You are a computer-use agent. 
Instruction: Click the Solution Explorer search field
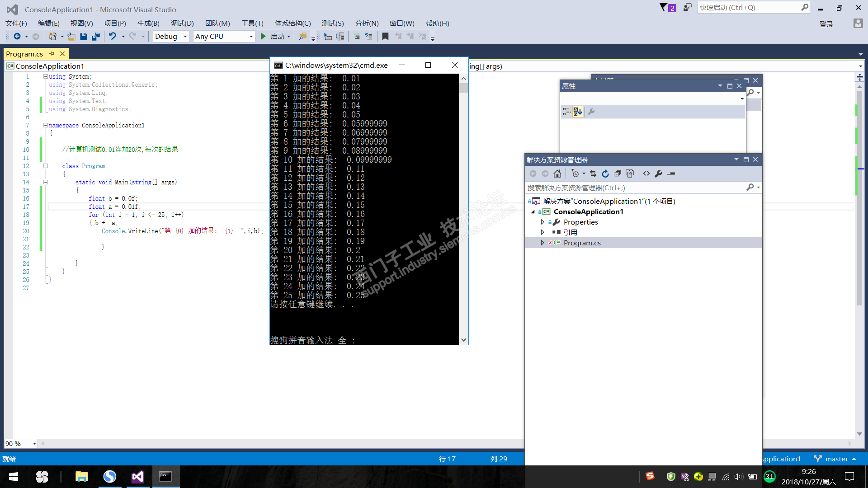click(633, 188)
